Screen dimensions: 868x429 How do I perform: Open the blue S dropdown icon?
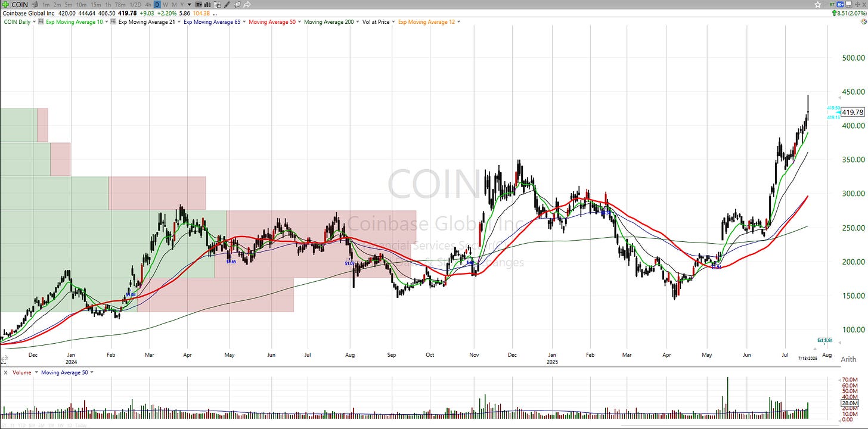[x=840, y=5]
